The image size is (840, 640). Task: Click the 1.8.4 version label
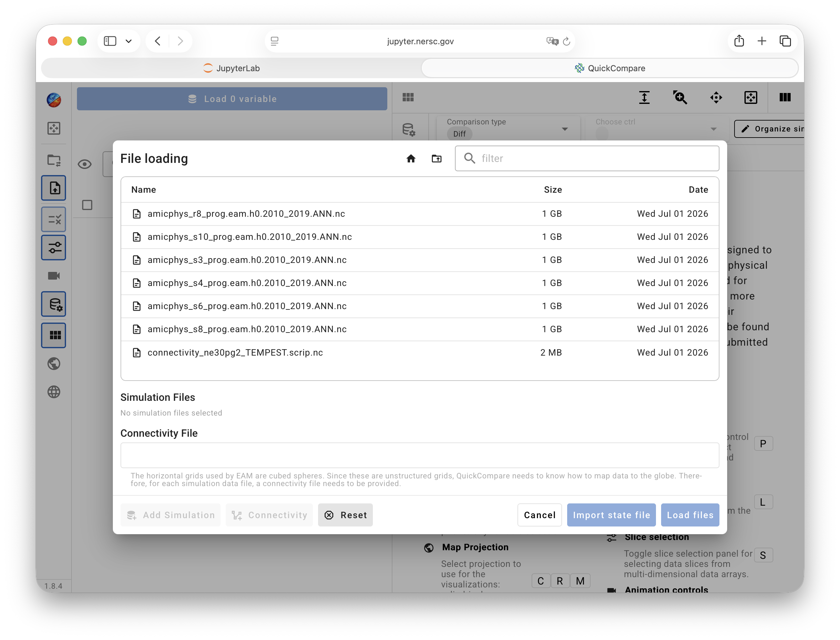53,586
